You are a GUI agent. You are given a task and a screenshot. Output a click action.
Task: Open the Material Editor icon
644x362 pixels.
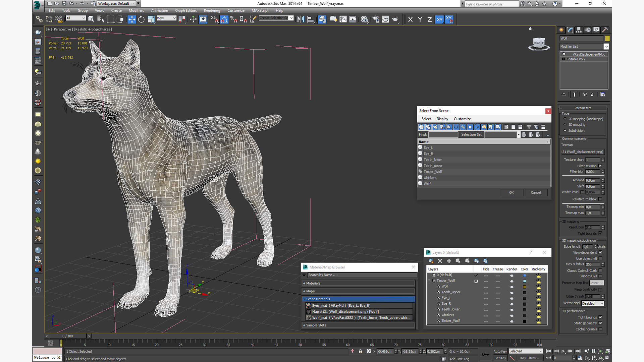(364, 19)
